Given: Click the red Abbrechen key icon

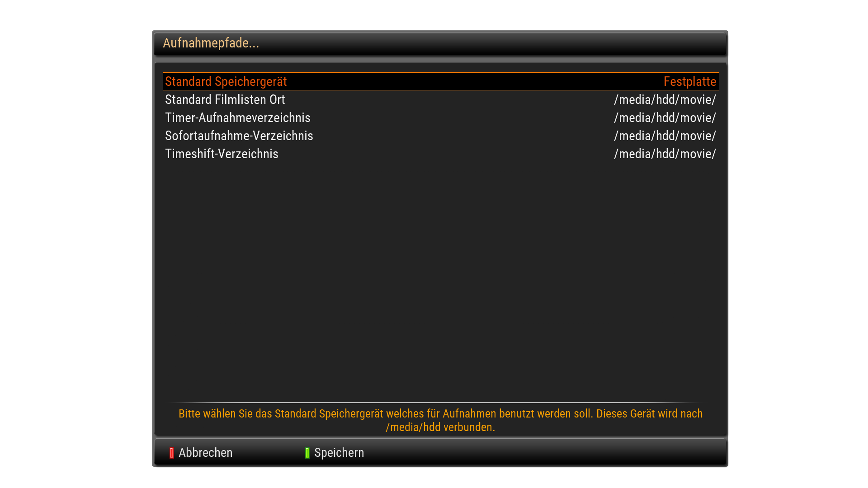Looking at the screenshot, I should (172, 453).
